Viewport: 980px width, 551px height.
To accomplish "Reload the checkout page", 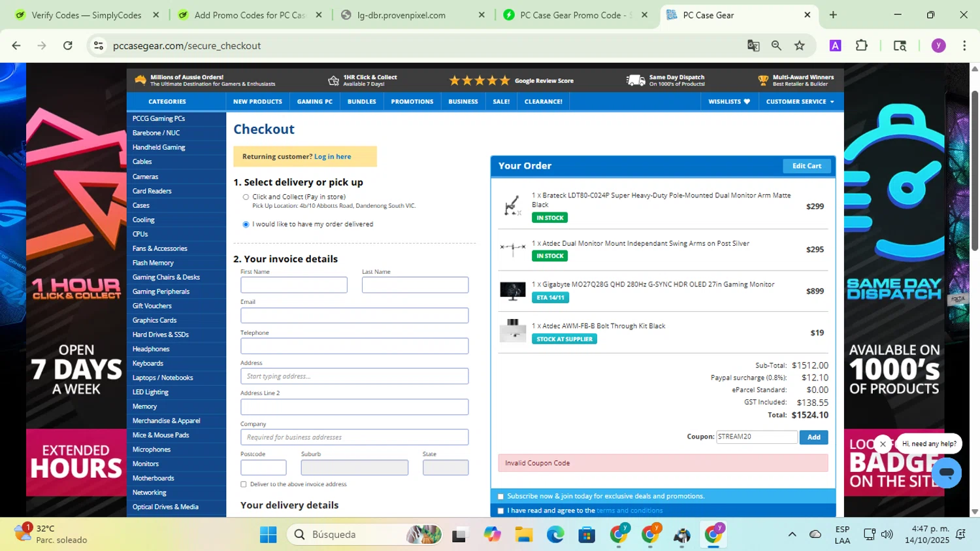I will tap(68, 46).
